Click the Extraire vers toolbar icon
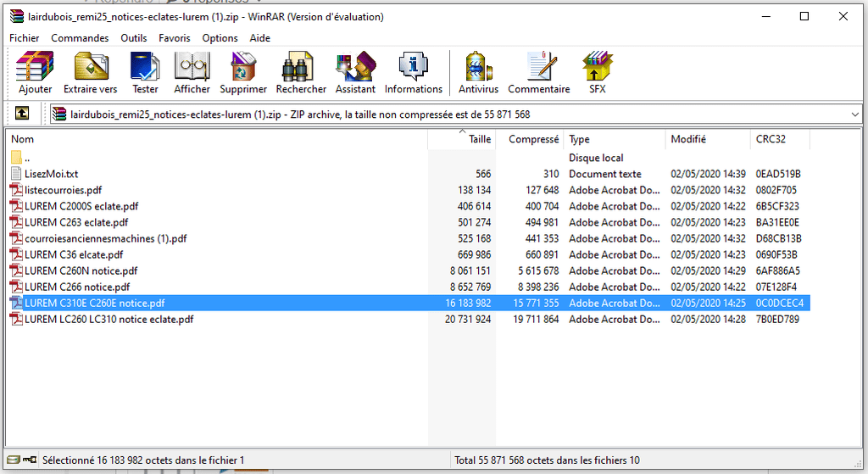 pyautogui.click(x=91, y=66)
